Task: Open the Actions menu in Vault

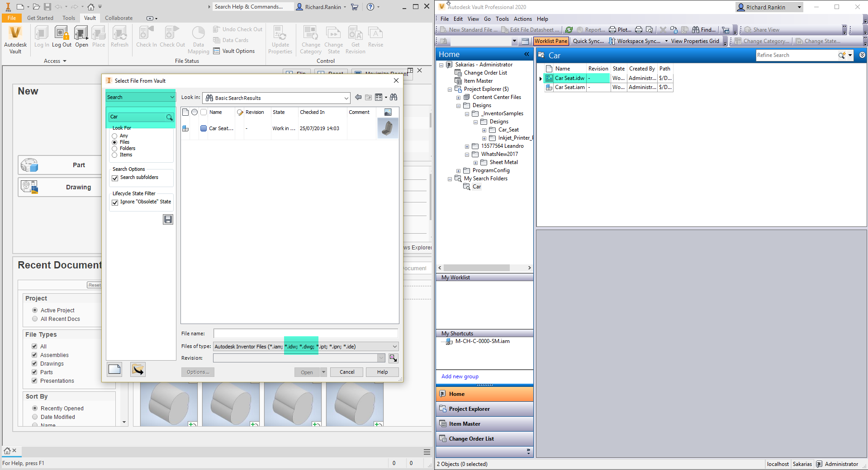Action: tap(522, 19)
